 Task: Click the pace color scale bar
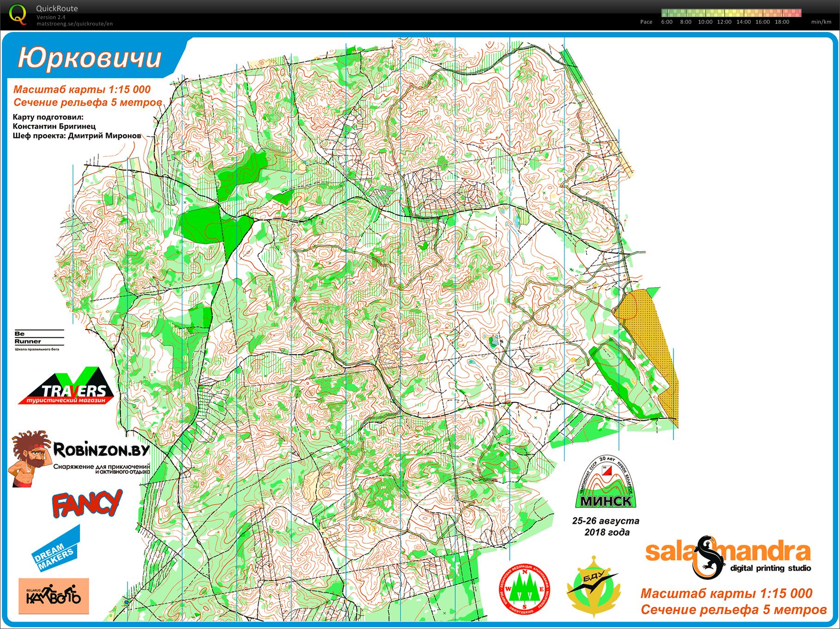(731, 13)
